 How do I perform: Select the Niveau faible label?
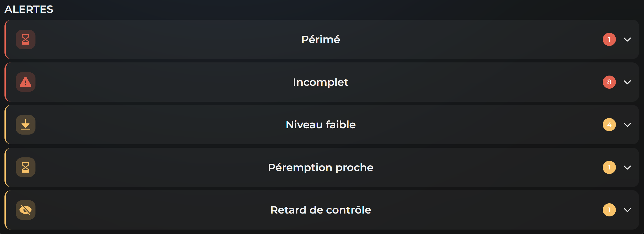[321, 125]
